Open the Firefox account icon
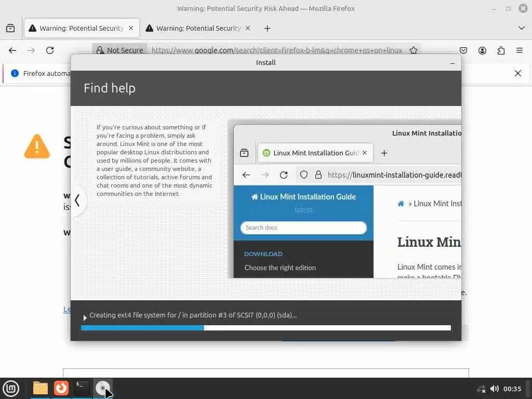This screenshot has width=532, height=399. click(x=482, y=50)
